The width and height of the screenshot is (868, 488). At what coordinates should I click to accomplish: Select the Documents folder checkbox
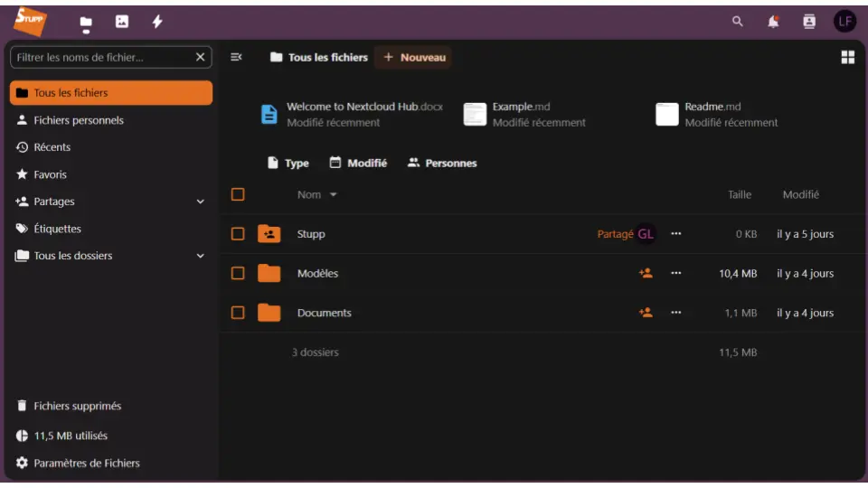[x=238, y=313]
